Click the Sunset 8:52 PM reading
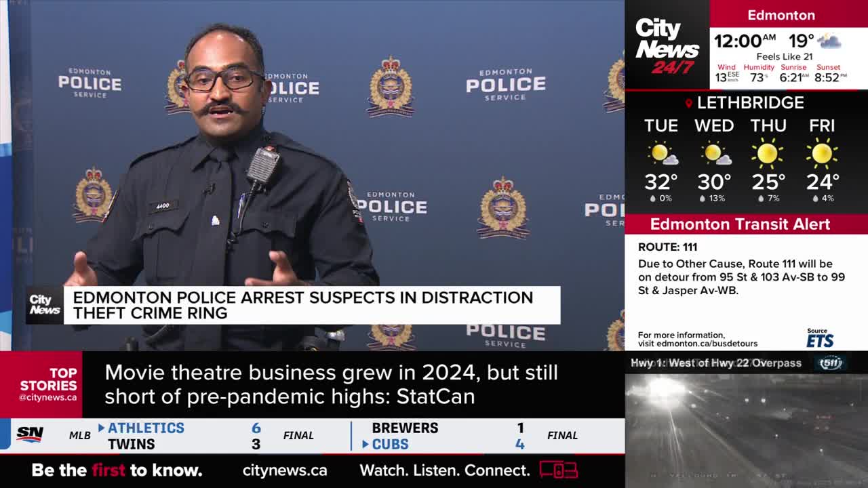 click(x=829, y=75)
